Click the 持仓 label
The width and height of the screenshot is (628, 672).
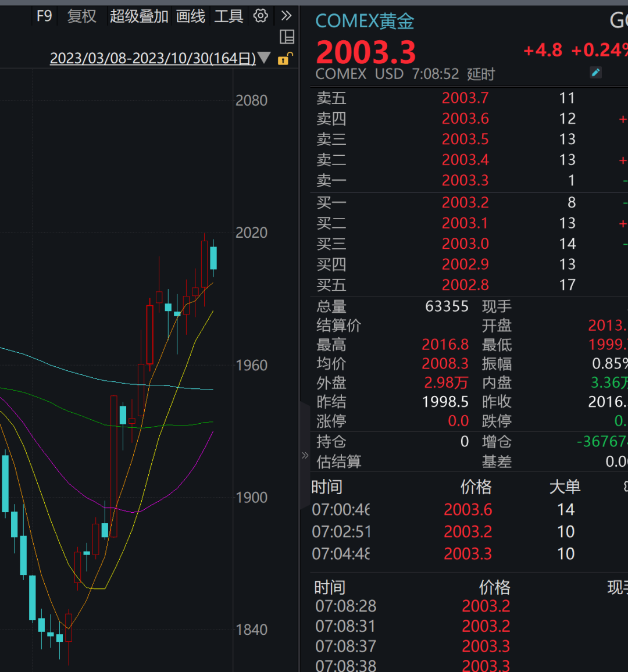tap(331, 441)
